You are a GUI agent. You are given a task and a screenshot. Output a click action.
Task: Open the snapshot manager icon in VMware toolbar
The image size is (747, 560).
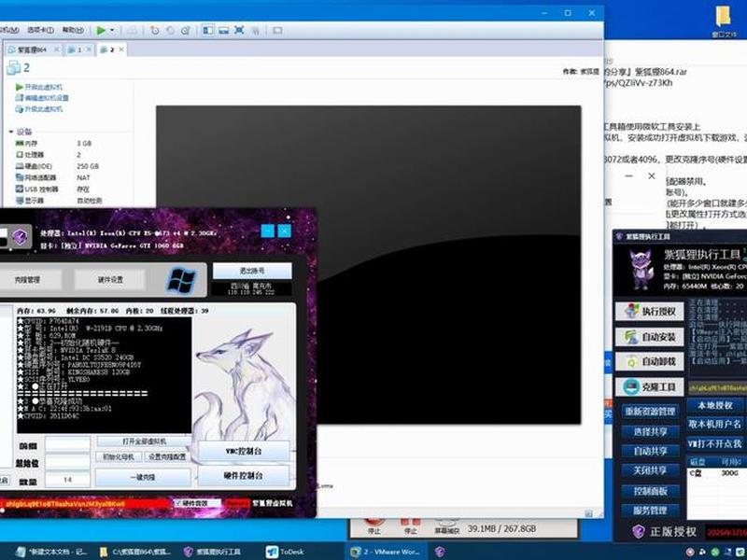185,31
